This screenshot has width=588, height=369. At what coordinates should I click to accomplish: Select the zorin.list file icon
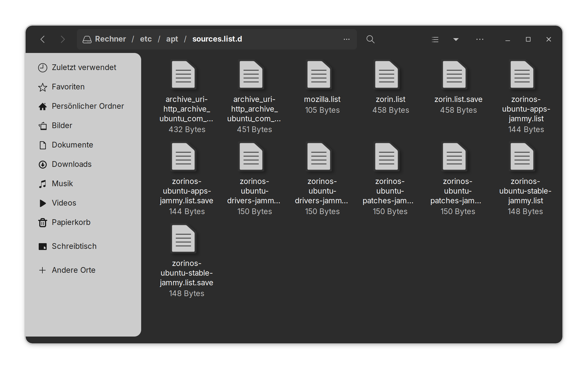(x=386, y=75)
